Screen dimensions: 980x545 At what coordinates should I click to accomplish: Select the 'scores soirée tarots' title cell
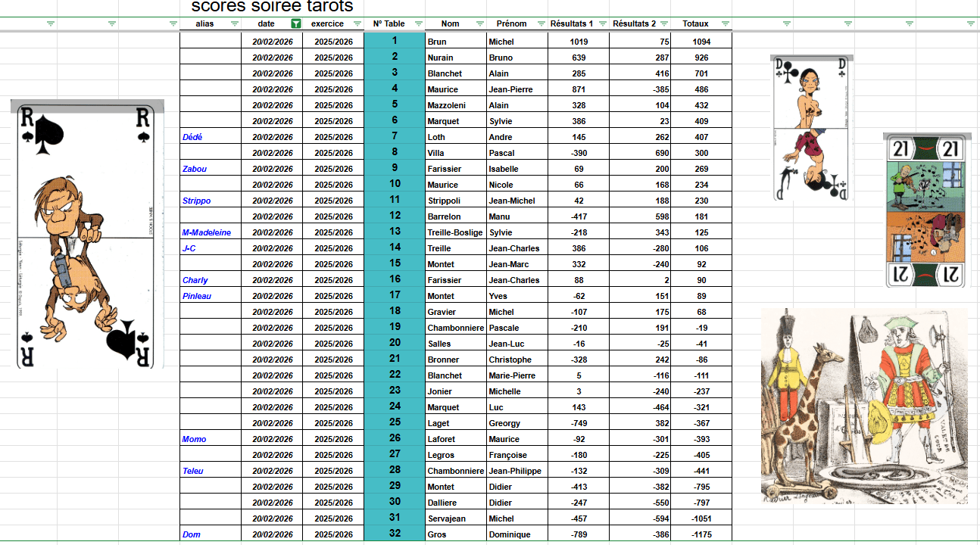click(272, 8)
